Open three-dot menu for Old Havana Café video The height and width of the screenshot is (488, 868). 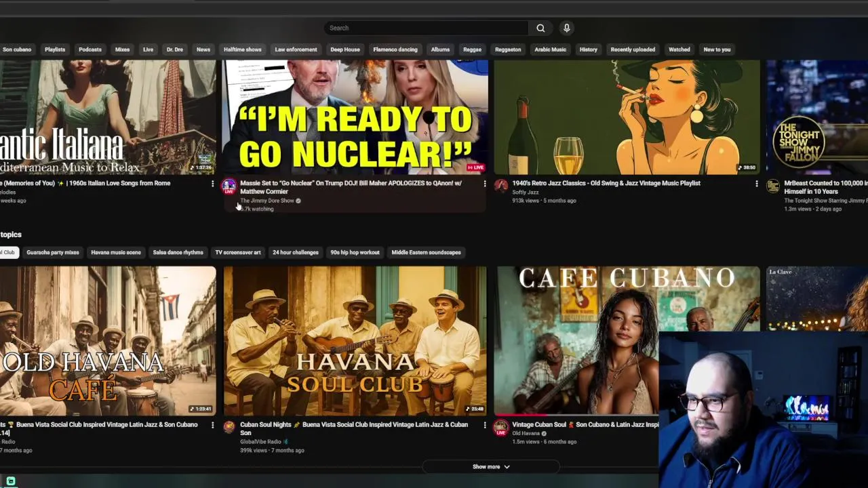pyautogui.click(x=212, y=425)
